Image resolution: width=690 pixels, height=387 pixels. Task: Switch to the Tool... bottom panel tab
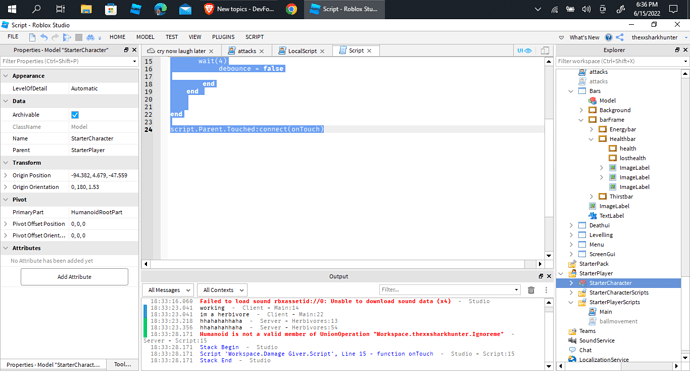(x=122, y=365)
